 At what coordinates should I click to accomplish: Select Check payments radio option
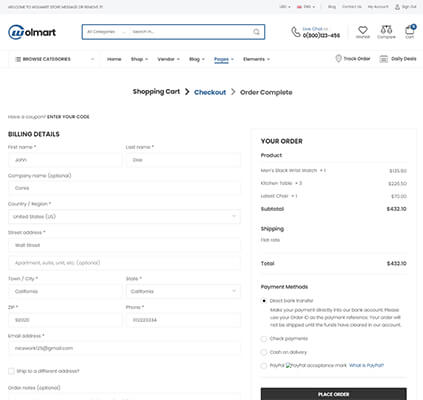264,339
